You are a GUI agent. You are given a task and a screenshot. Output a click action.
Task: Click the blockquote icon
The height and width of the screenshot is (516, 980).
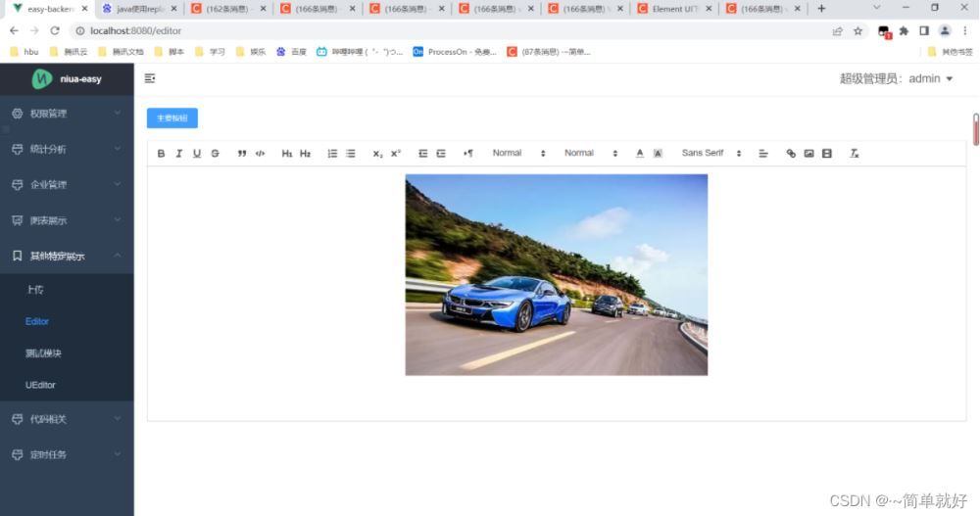[242, 154]
